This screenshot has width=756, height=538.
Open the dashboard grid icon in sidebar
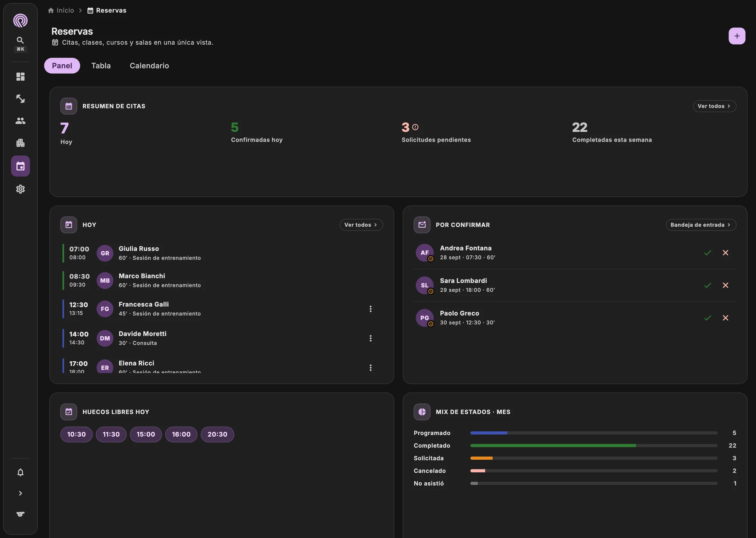click(20, 77)
